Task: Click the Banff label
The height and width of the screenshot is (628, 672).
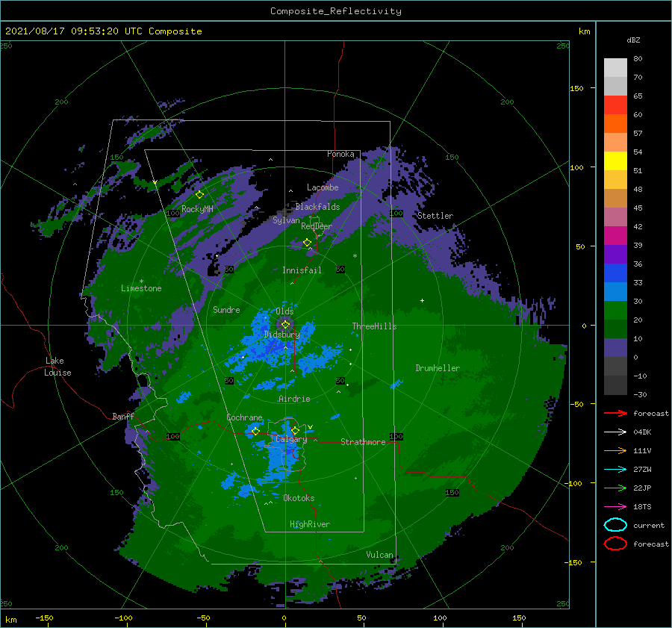Action: [123, 416]
